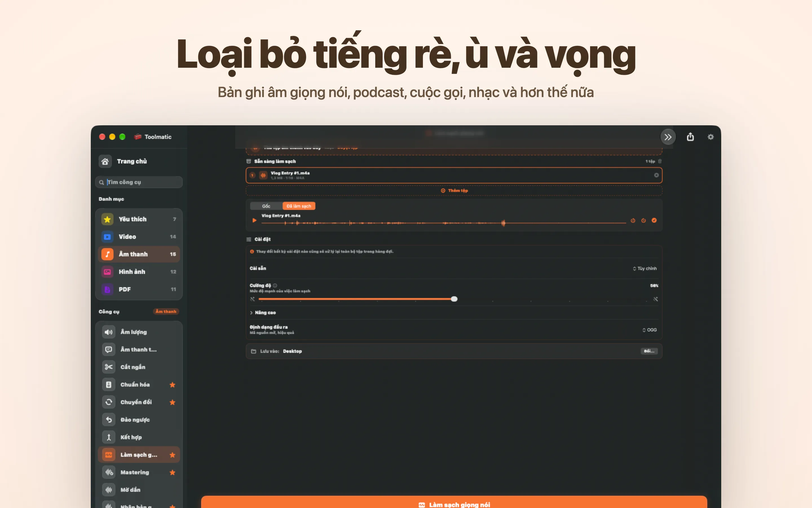The width and height of the screenshot is (812, 508).
Task: Select the Vlog Entry #1.m4a queue row
Action: (454, 175)
